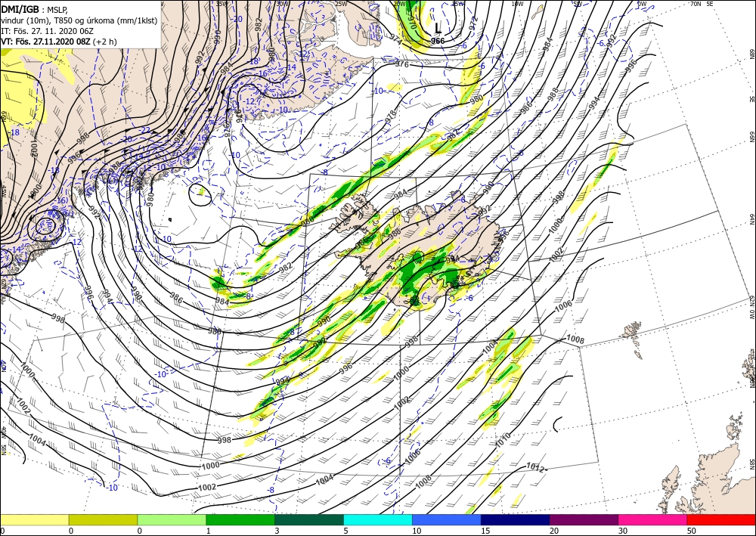Click the 20W longitude label at top
The width and height of the screenshot is (756, 536).
399,4
